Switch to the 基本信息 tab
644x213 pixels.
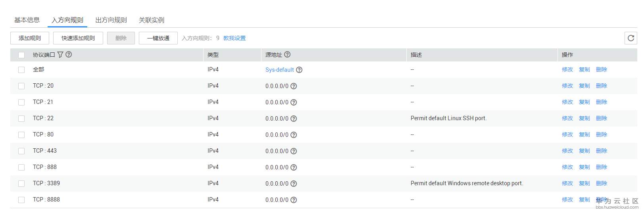pos(27,20)
